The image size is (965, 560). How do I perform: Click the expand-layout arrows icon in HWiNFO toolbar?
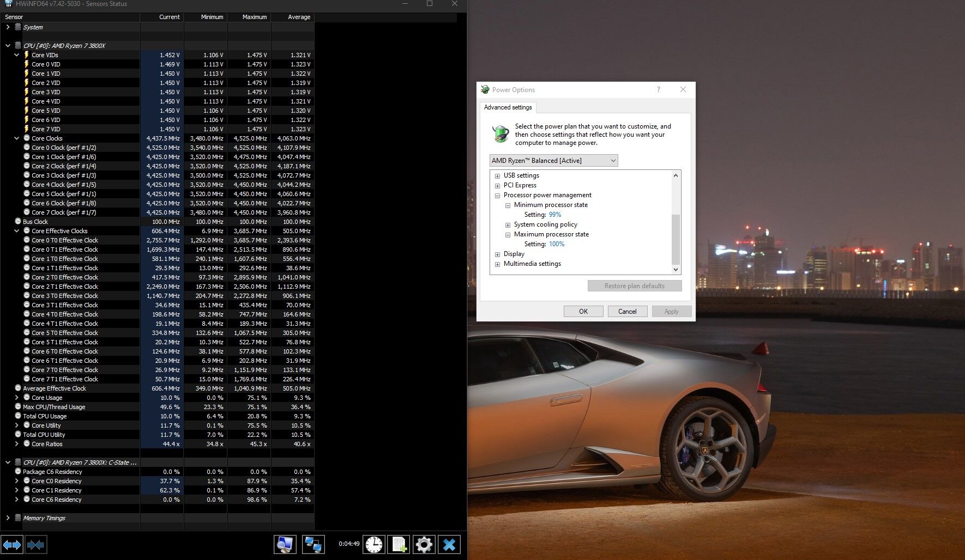coord(12,544)
